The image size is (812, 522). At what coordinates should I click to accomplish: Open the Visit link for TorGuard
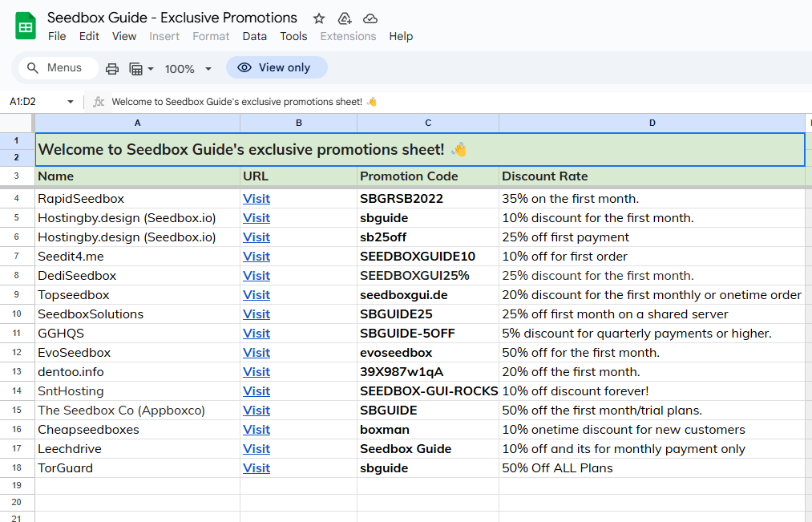point(257,467)
